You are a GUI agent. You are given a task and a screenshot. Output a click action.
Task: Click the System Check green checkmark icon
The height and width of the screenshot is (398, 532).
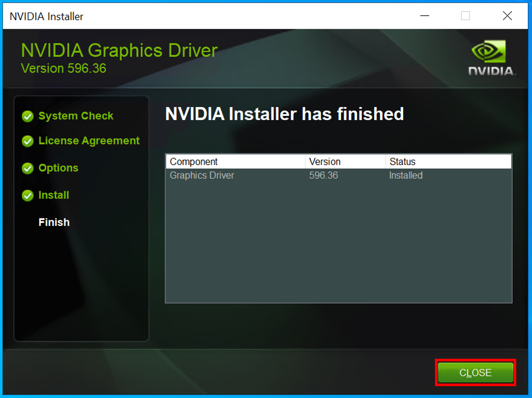(28, 116)
